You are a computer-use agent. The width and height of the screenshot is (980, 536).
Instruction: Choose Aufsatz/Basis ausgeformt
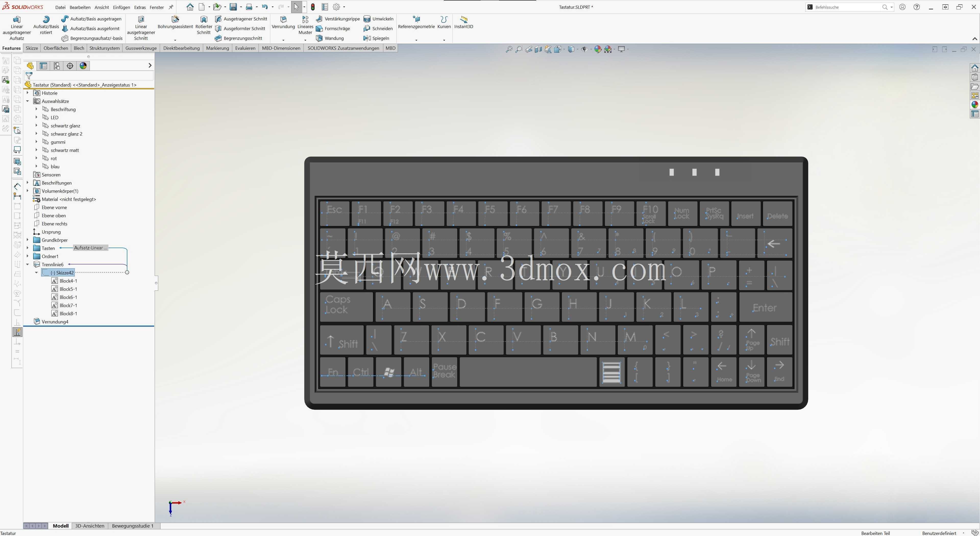pyautogui.click(x=91, y=29)
